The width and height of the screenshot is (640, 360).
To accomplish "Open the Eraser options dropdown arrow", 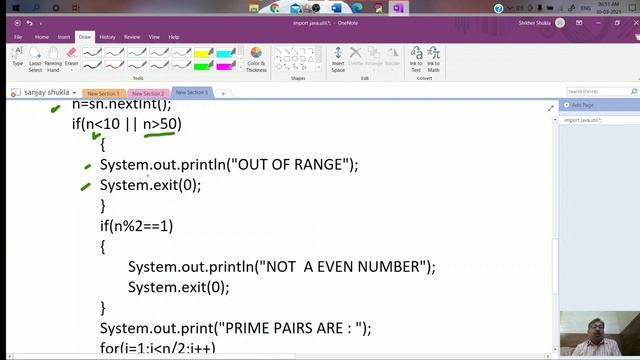I will 71,70.
